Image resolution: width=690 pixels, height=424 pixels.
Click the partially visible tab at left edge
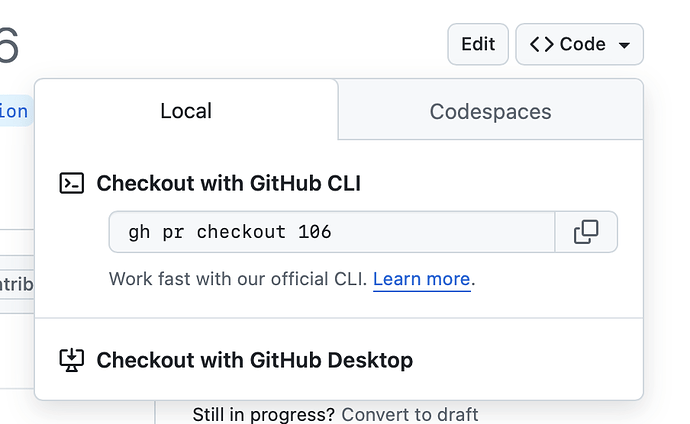[15, 284]
